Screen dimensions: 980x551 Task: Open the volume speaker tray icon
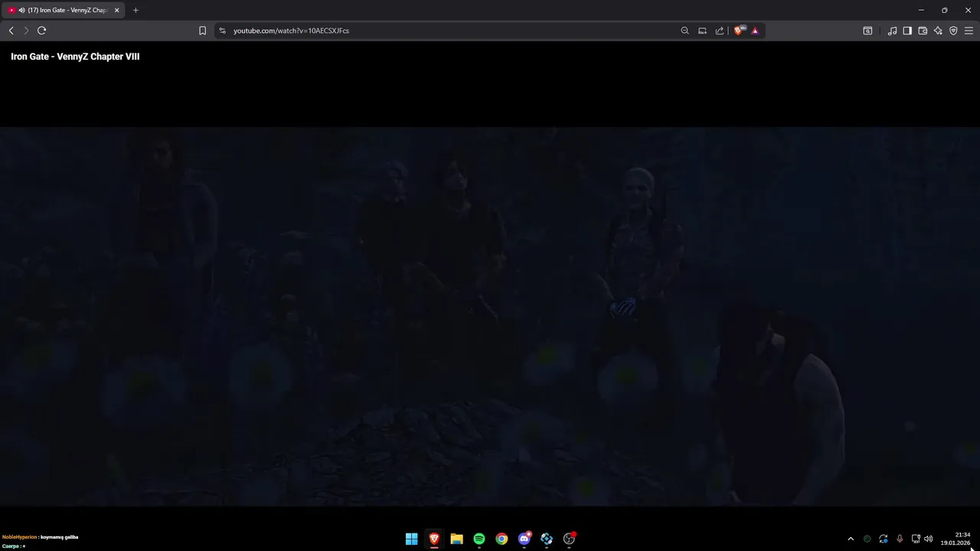929,539
